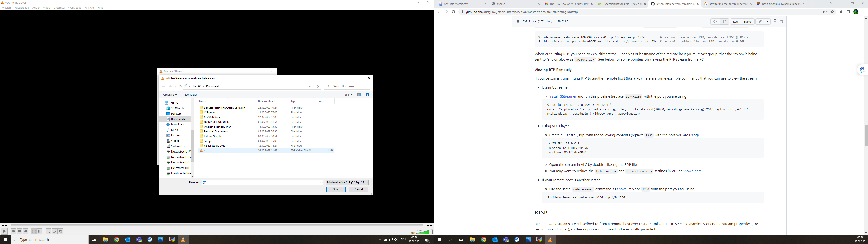Follow the 'shown here' link
Image resolution: width=868 pixels, height=244 pixels.
[692, 171]
